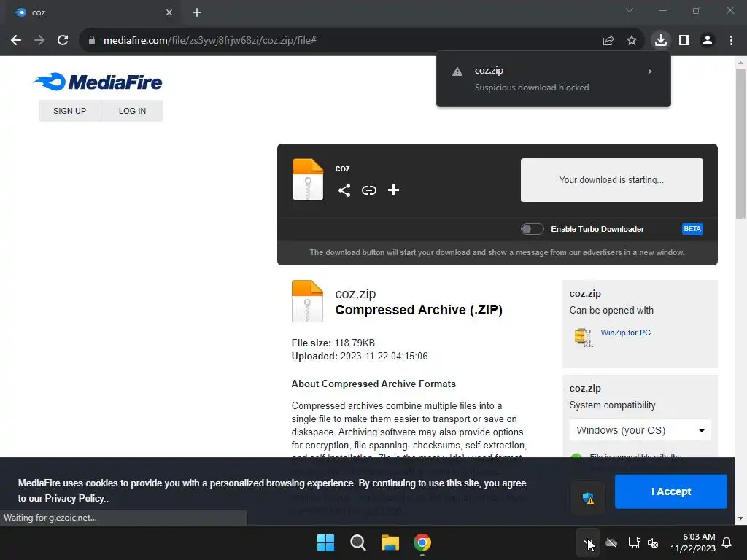Open Windows taskbar search
This screenshot has height=560, width=747.
[357, 542]
